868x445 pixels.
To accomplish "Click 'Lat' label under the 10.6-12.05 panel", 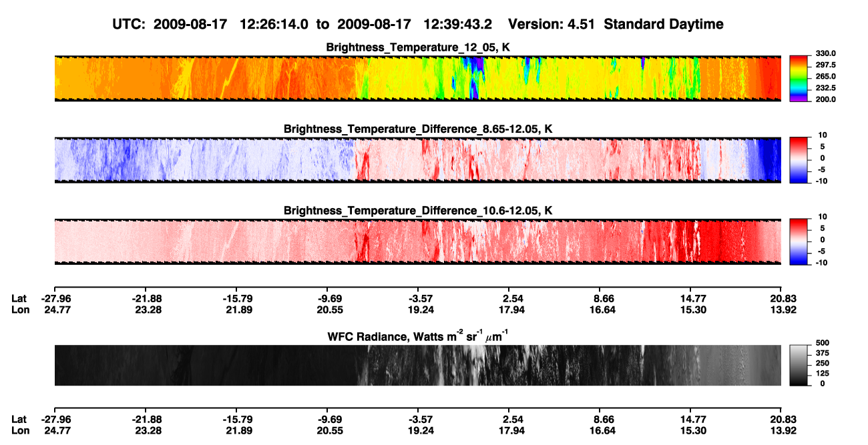I will click(19, 299).
